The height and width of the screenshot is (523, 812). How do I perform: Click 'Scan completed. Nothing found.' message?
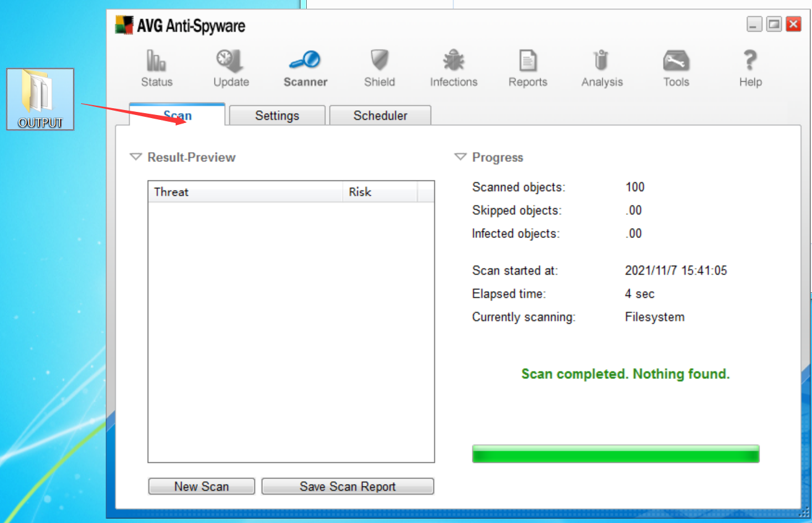coord(625,374)
